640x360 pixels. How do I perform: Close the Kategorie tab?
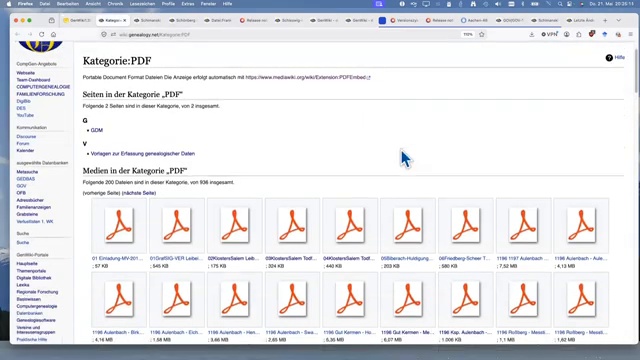tap(124, 20)
